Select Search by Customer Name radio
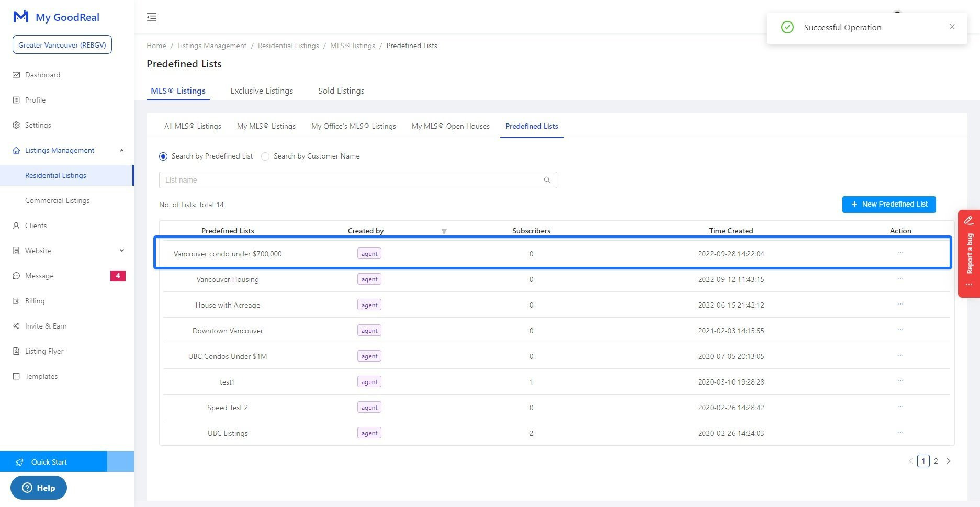Viewport: 980px width, 507px height. pos(265,156)
